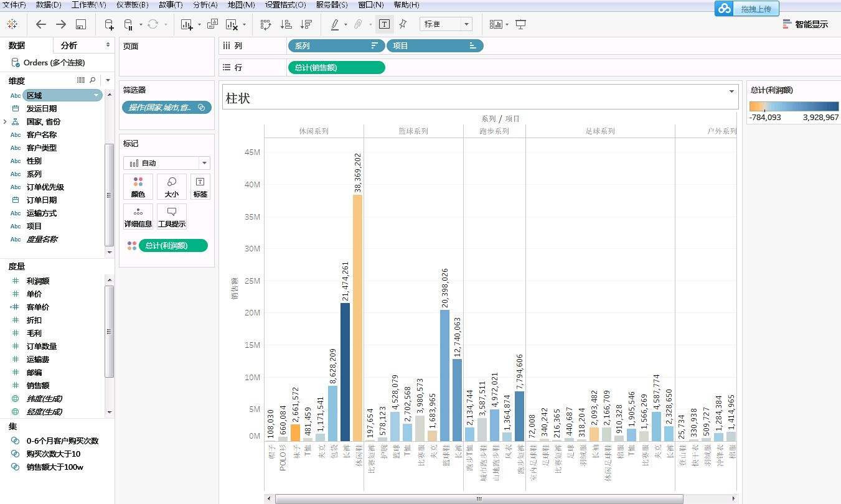Click the search icon in 维度 pane

[x=93, y=80]
